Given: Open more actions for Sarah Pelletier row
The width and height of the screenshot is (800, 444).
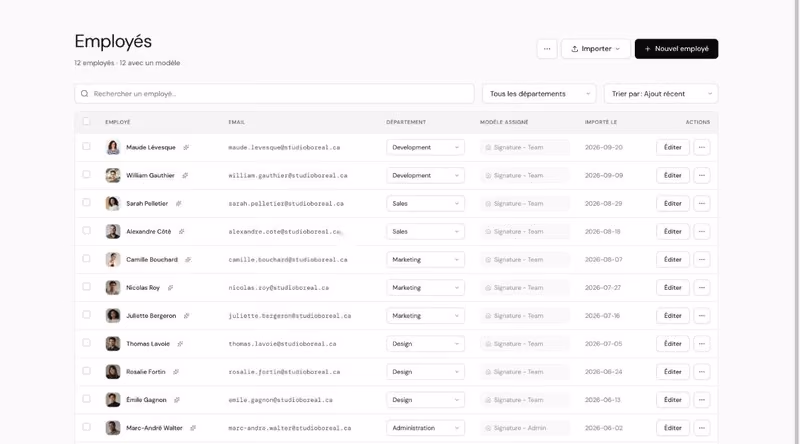Looking at the screenshot, I should 702,204.
